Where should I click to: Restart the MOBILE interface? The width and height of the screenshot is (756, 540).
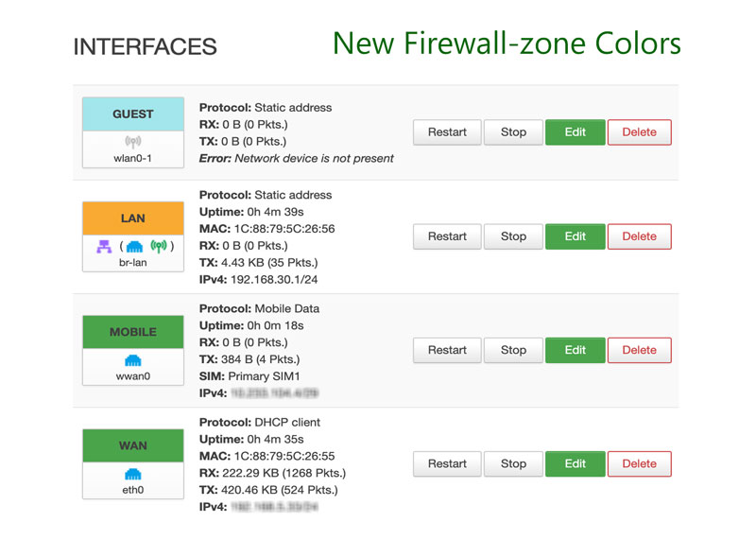[x=447, y=350]
